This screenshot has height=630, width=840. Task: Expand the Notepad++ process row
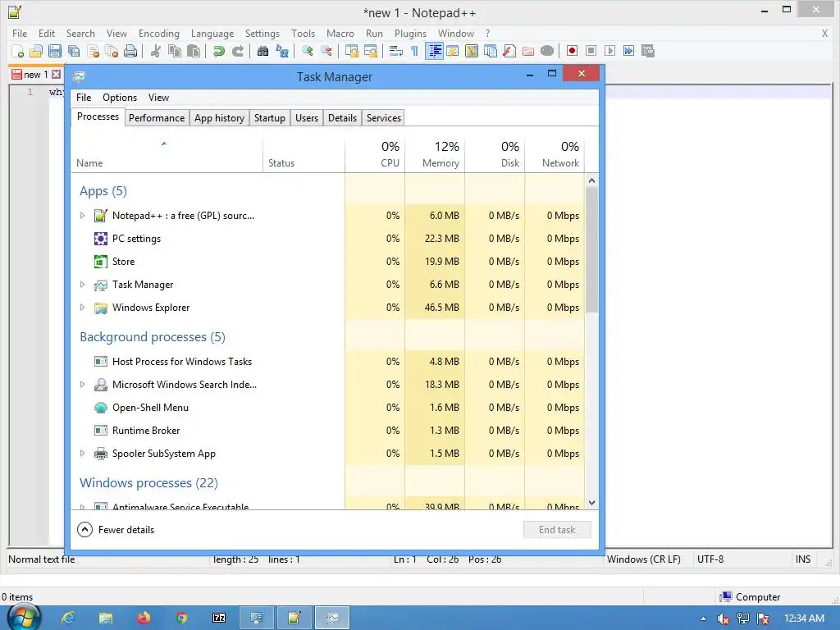pyautogui.click(x=82, y=216)
